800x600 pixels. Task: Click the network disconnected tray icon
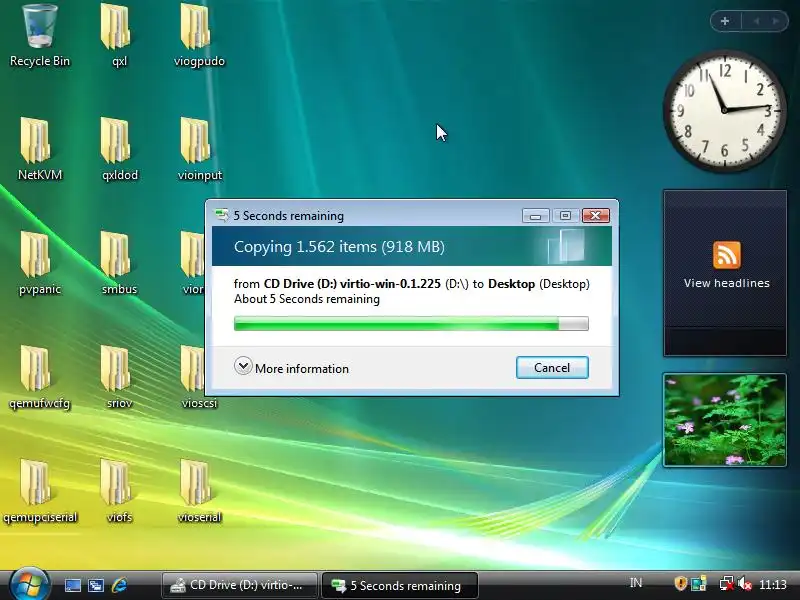[x=726, y=583]
